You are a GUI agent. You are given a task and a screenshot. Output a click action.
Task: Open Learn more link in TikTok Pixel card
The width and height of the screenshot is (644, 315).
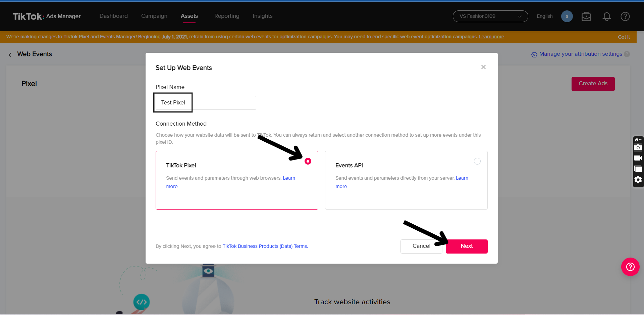(289, 178)
